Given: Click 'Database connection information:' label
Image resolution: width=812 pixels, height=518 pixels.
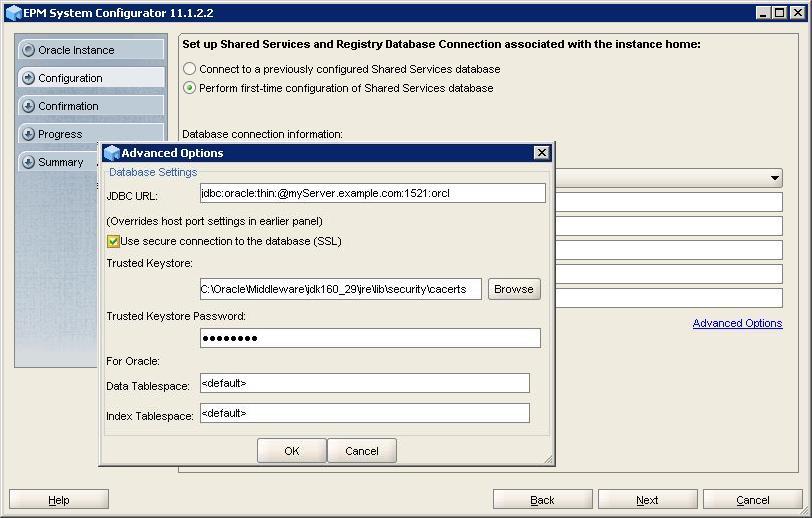Looking at the screenshot, I should 262,134.
